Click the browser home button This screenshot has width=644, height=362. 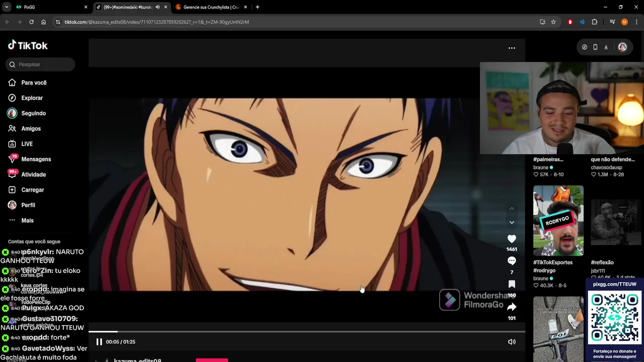(x=43, y=22)
